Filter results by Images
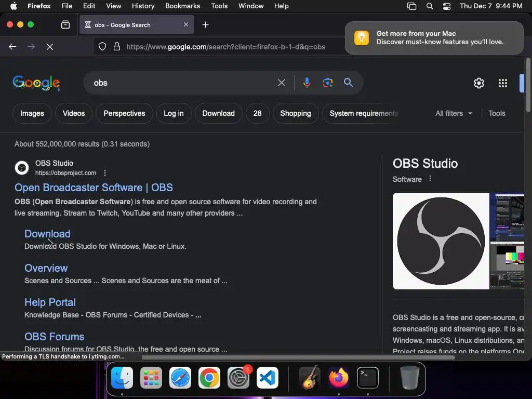532x399 pixels. [32, 113]
